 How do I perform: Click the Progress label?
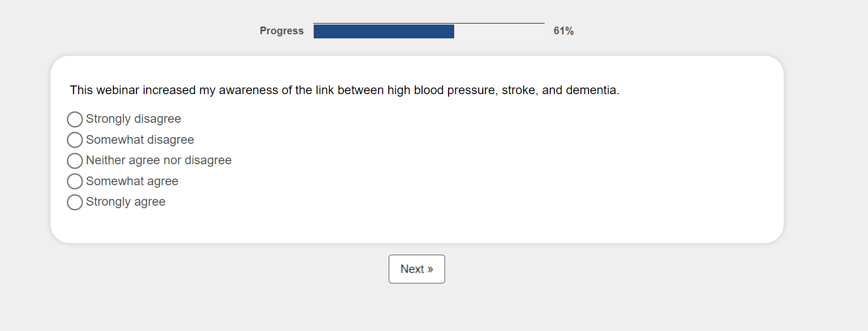(281, 31)
